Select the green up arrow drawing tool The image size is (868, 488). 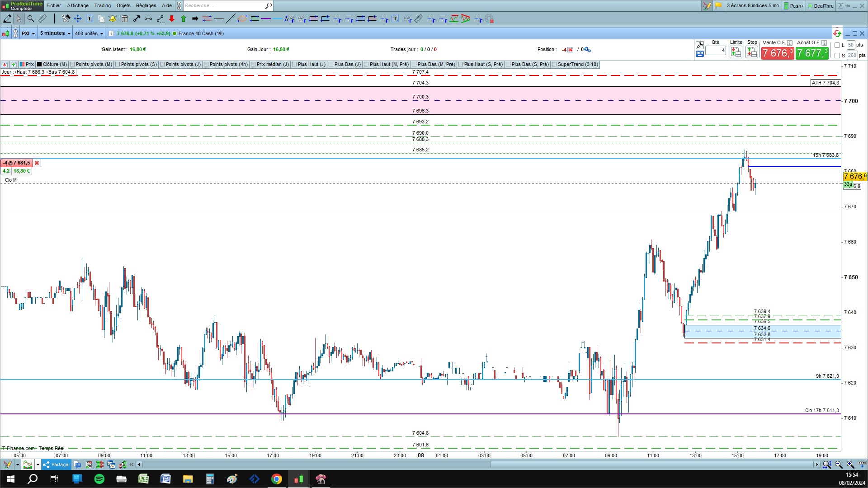(184, 19)
